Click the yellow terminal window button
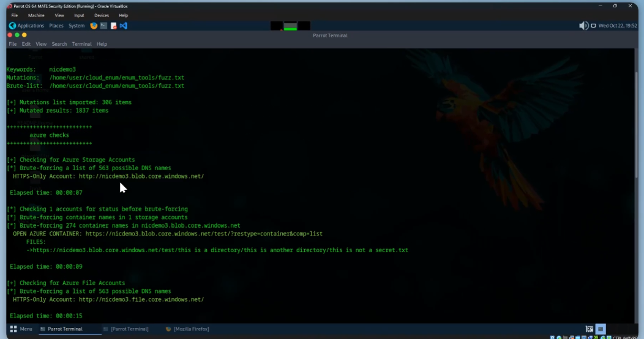644x339 pixels. click(24, 35)
